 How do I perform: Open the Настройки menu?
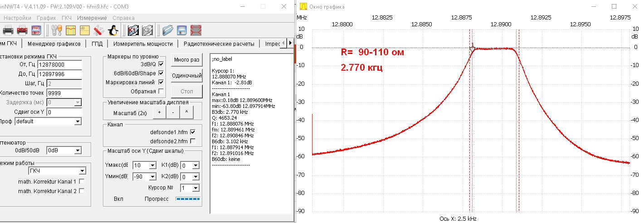tap(18, 18)
